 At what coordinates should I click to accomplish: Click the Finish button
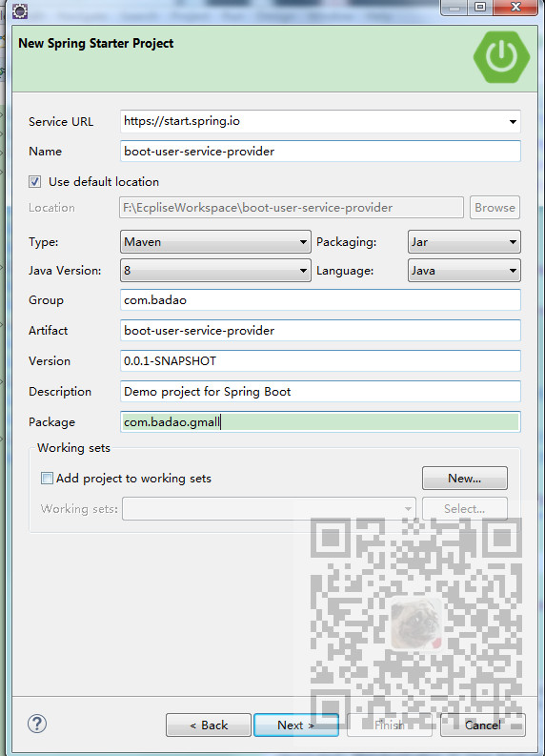pyautogui.click(x=390, y=725)
